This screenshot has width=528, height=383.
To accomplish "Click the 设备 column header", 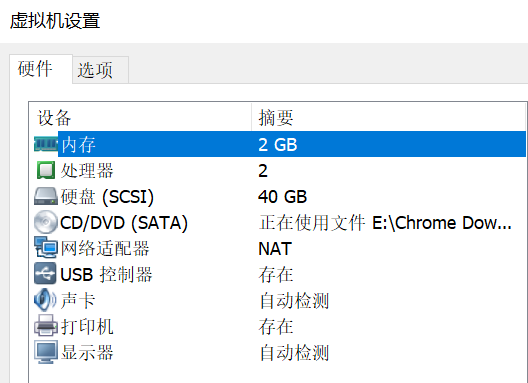I will pyautogui.click(x=140, y=118).
